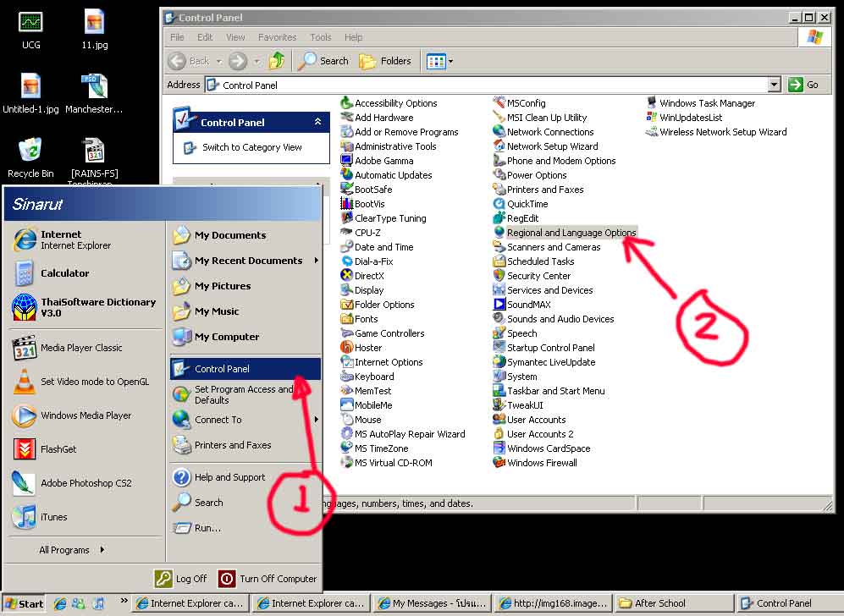This screenshot has width=844, height=616.
Task: Click the Address bar field
Action: [x=487, y=85]
